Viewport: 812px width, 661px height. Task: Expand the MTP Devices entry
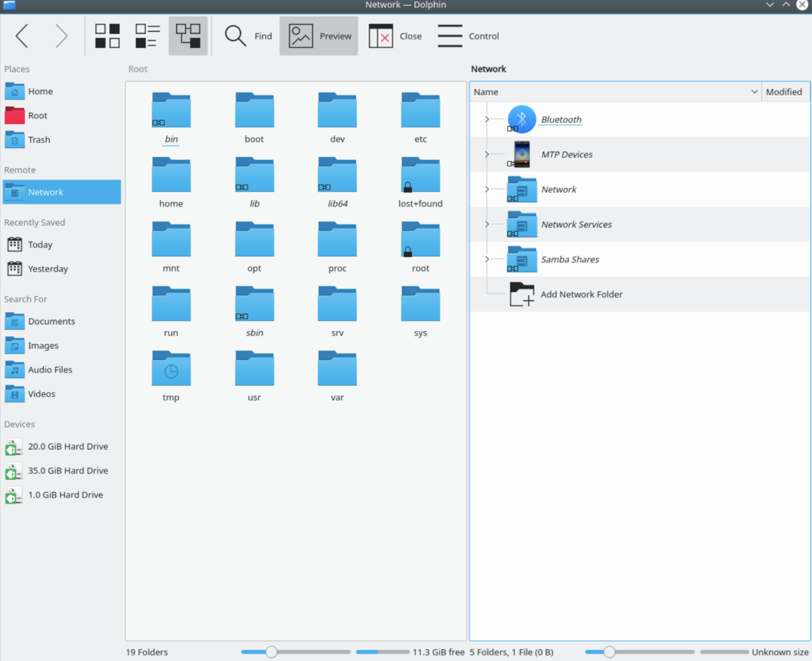point(487,155)
